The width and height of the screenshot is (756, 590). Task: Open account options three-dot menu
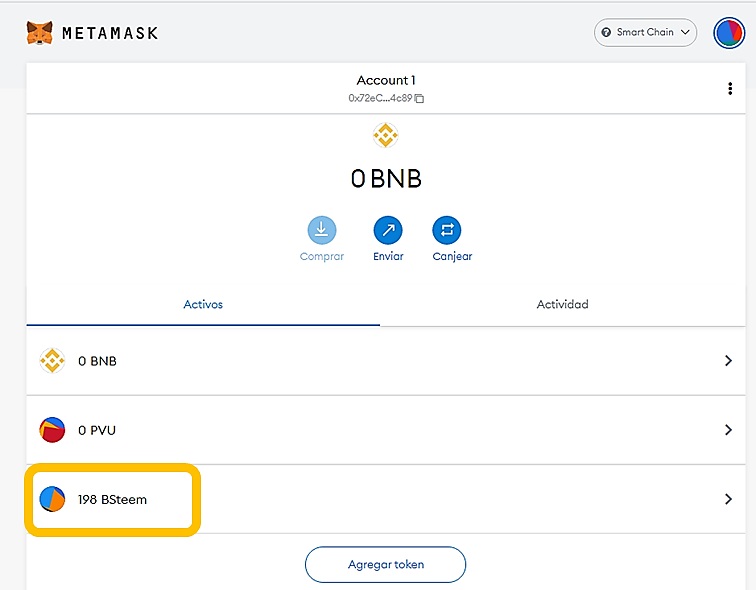point(730,89)
